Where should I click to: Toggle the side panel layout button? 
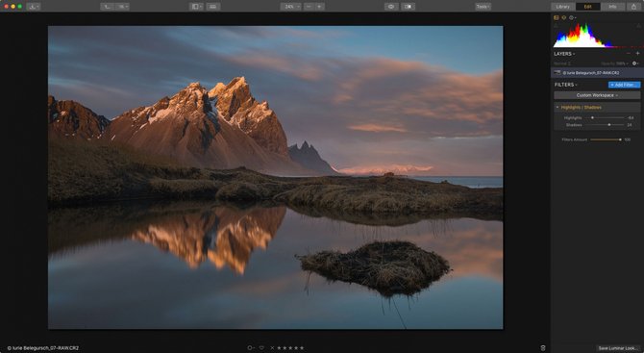click(x=196, y=7)
